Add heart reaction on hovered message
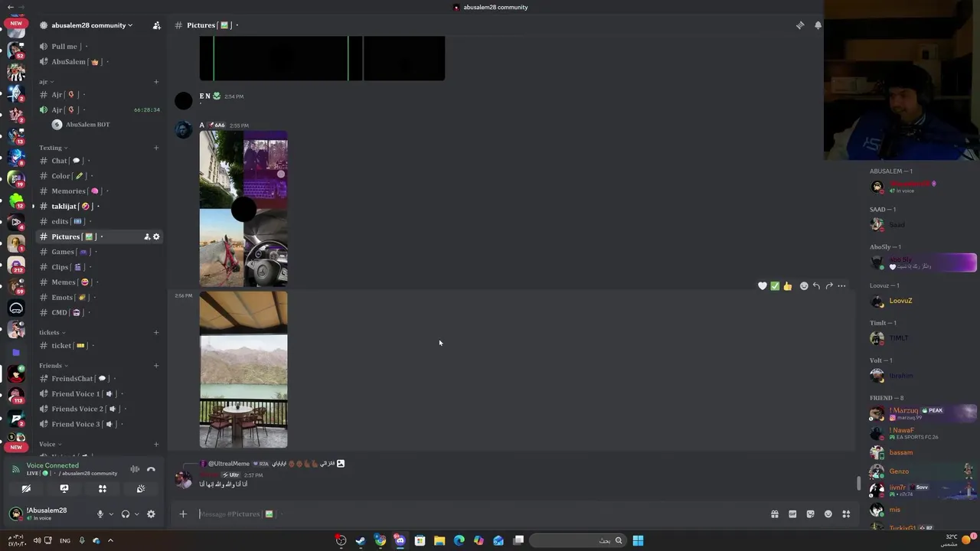The image size is (980, 551). coord(763,286)
